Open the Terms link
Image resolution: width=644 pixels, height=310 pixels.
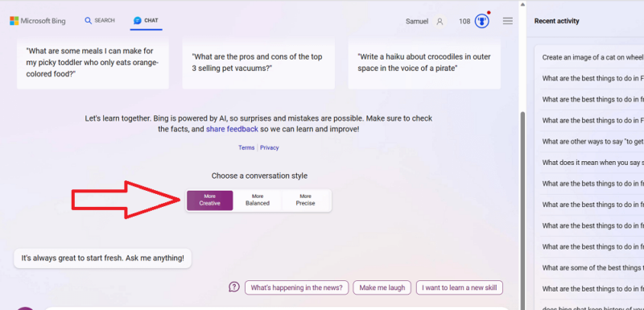(x=246, y=148)
